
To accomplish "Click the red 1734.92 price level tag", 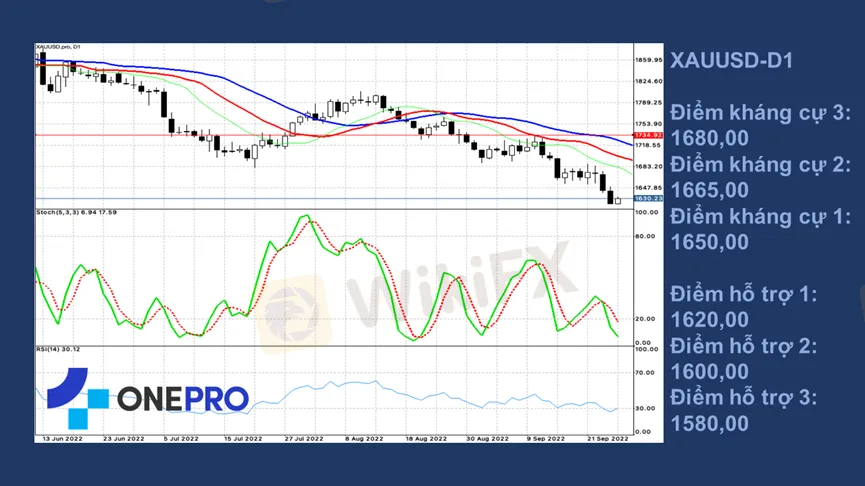I will click(x=648, y=134).
